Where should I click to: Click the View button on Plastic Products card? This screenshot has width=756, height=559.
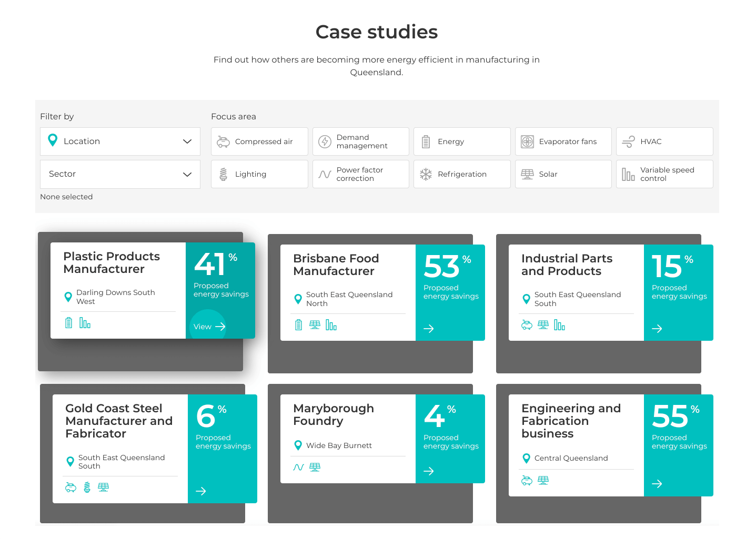coord(209,327)
